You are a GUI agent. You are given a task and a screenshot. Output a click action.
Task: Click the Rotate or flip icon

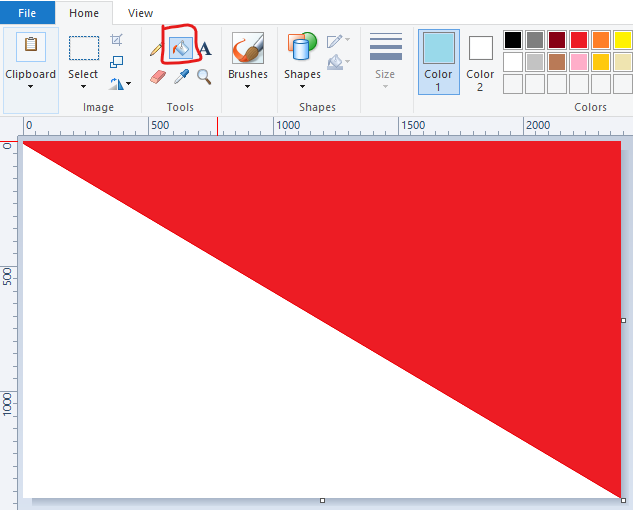117,84
